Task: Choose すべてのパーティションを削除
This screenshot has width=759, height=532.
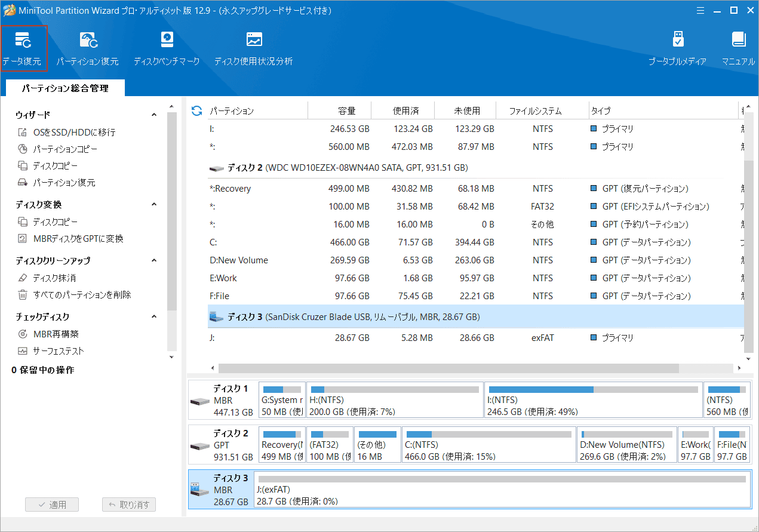Action: (74, 295)
